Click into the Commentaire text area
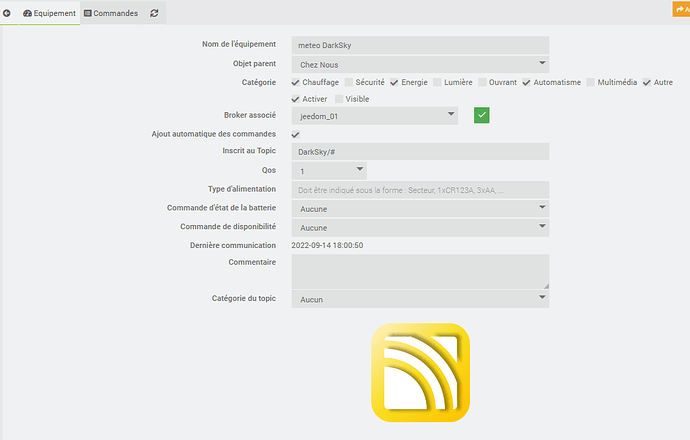The height and width of the screenshot is (440, 690). click(x=420, y=270)
